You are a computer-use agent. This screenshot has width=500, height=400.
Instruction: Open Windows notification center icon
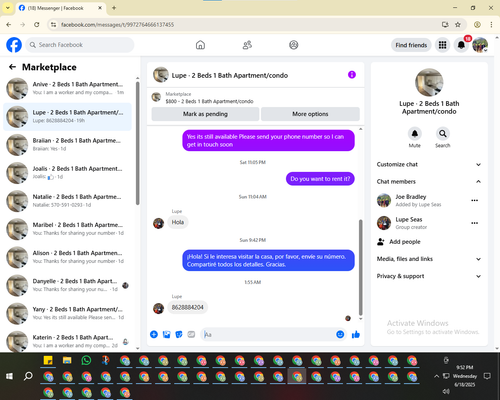click(x=487, y=376)
